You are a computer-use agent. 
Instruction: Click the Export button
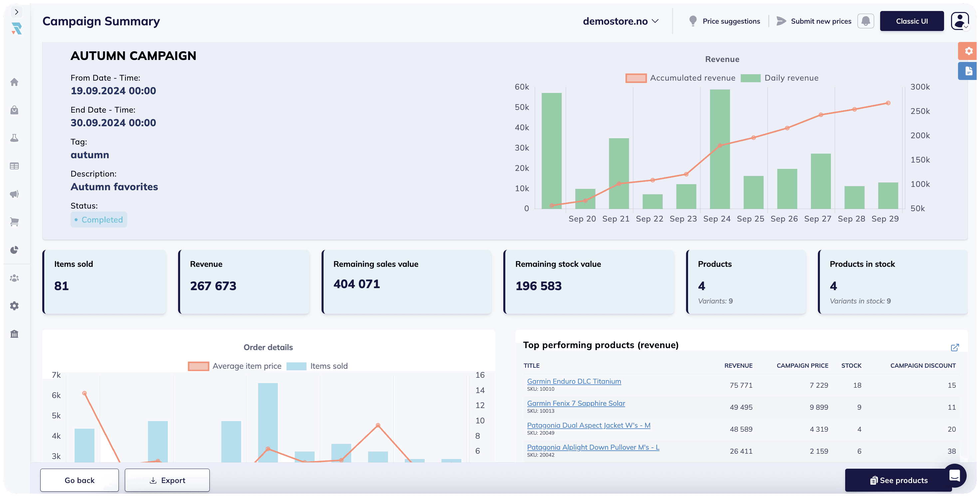pos(167,480)
